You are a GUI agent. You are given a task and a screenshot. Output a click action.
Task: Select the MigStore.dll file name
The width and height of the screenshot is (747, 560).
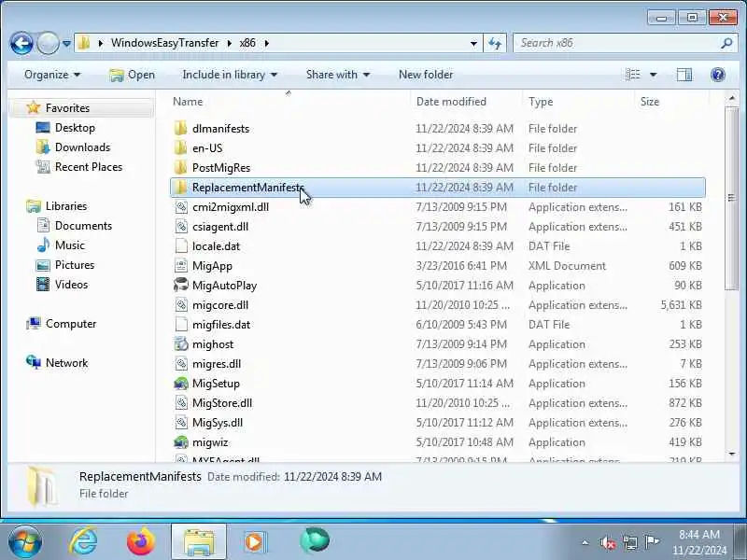click(x=222, y=403)
